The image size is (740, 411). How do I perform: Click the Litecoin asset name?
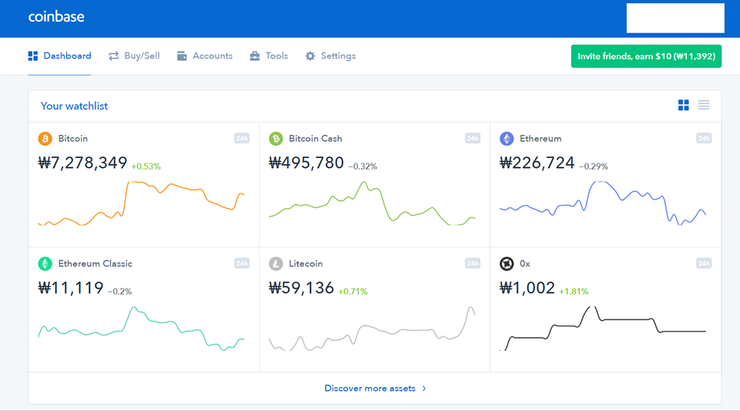click(305, 263)
